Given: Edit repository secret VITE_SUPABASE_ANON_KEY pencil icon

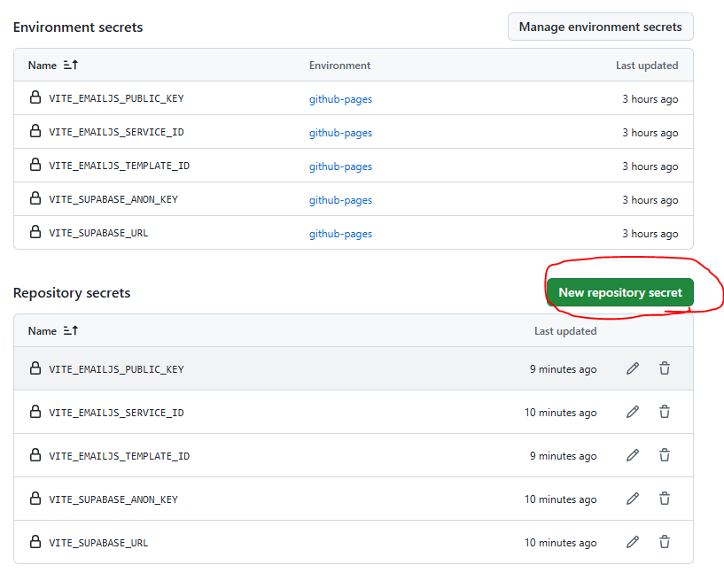Looking at the screenshot, I should [x=633, y=499].
